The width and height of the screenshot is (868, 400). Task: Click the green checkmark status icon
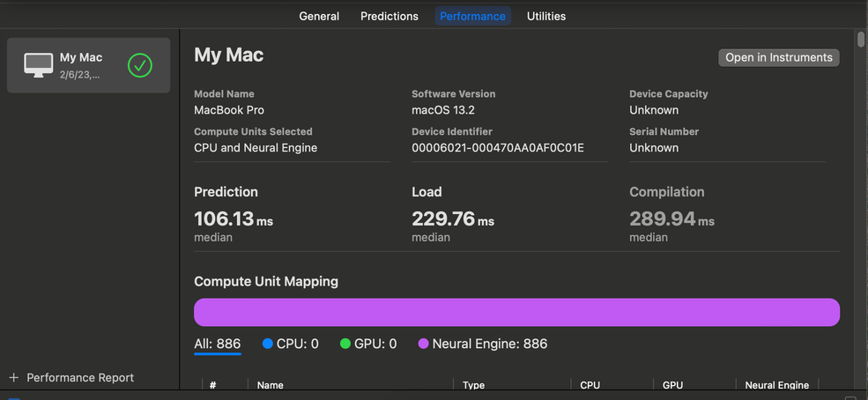click(x=140, y=65)
